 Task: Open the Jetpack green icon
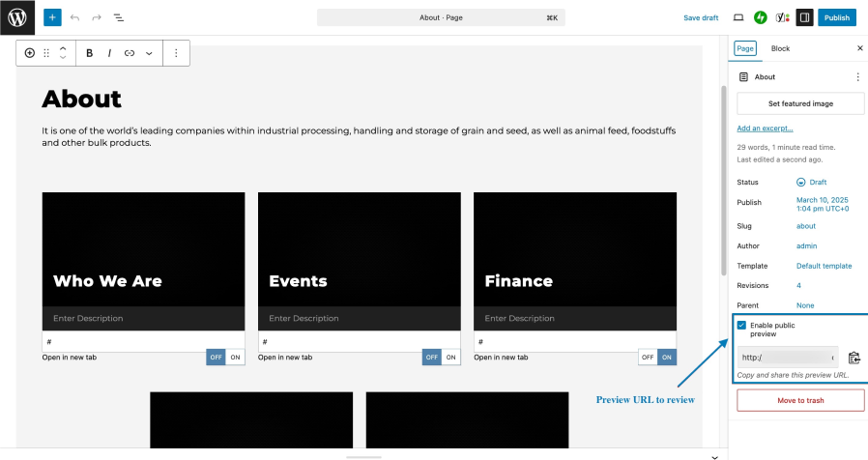pos(761,17)
